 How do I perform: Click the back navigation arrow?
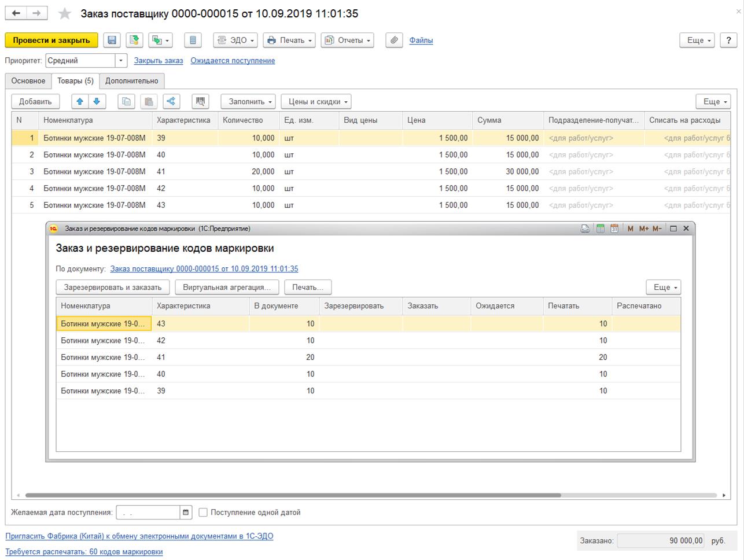[16, 13]
